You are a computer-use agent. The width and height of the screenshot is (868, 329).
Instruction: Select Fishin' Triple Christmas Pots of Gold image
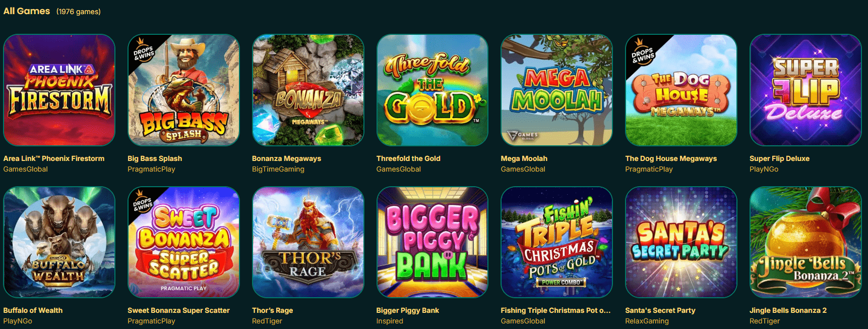pos(556,242)
